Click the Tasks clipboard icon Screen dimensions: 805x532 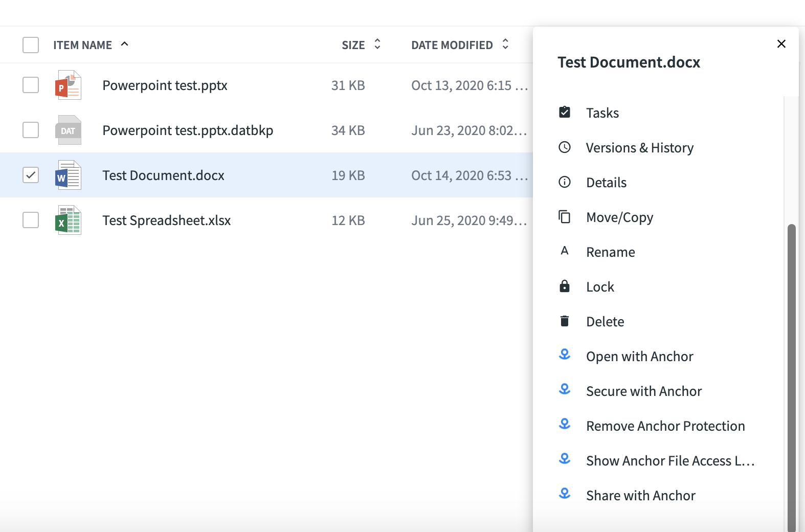click(x=565, y=112)
